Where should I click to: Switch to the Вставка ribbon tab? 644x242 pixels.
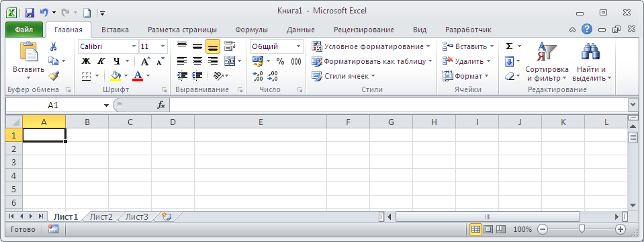click(x=115, y=30)
